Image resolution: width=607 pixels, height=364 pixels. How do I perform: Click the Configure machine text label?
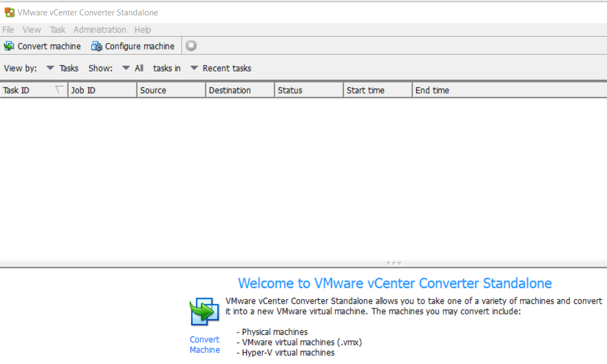pyautogui.click(x=140, y=46)
